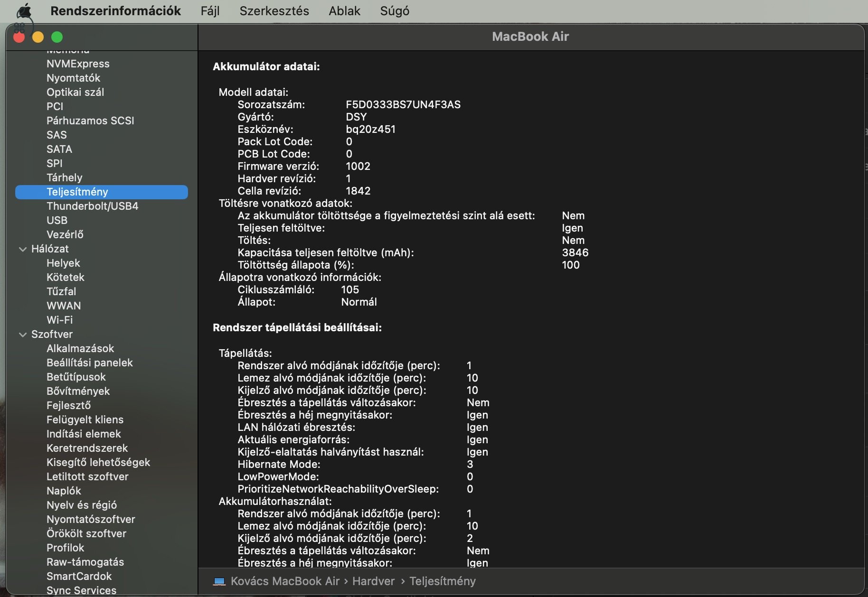Select Párhuzamos SCSI in the sidebar

point(90,121)
